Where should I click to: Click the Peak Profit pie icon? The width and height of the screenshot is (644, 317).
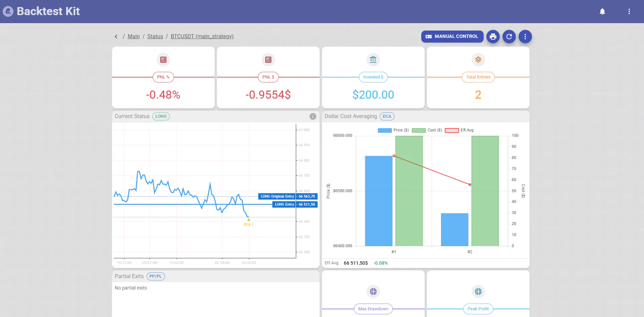coord(478,292)
